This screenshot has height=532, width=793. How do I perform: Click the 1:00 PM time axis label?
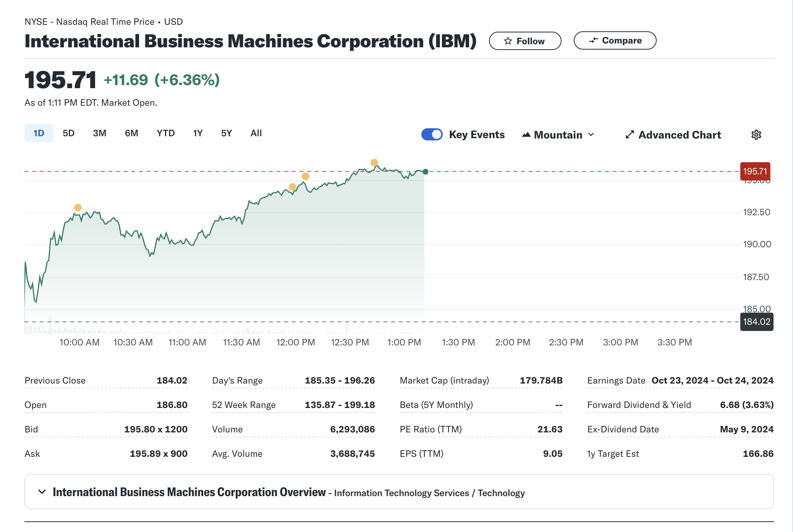coord(404,342)
